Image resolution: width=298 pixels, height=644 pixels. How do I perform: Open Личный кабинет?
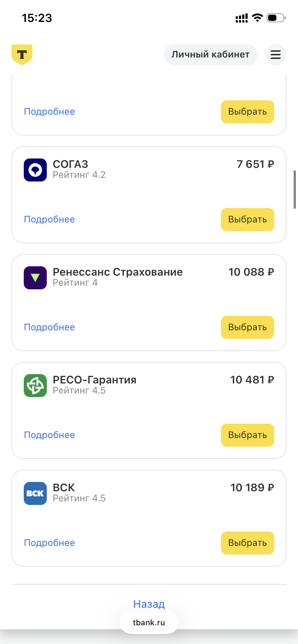point(211,55)
